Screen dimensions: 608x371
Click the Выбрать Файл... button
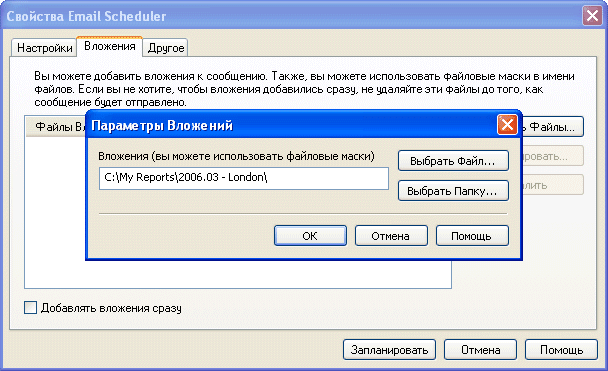pos(453,160)
